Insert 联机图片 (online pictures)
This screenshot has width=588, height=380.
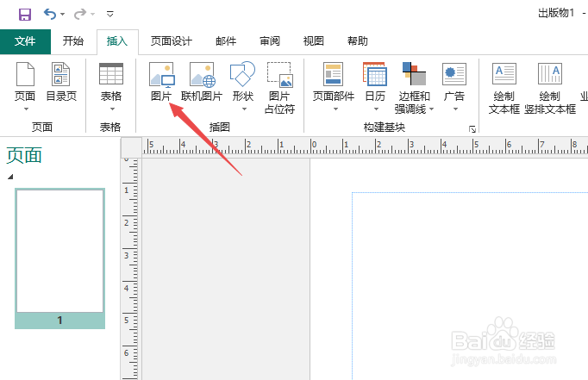click(202, 82)
